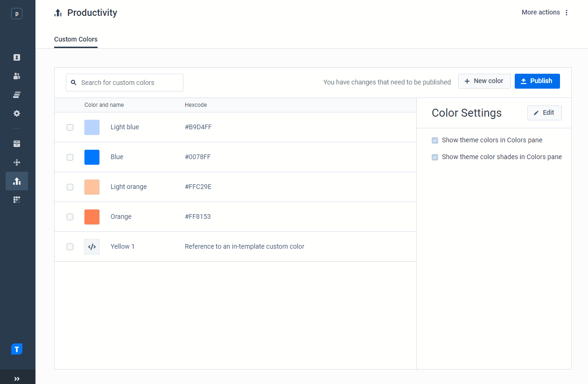Click the "Color Settings" heading

467,113
